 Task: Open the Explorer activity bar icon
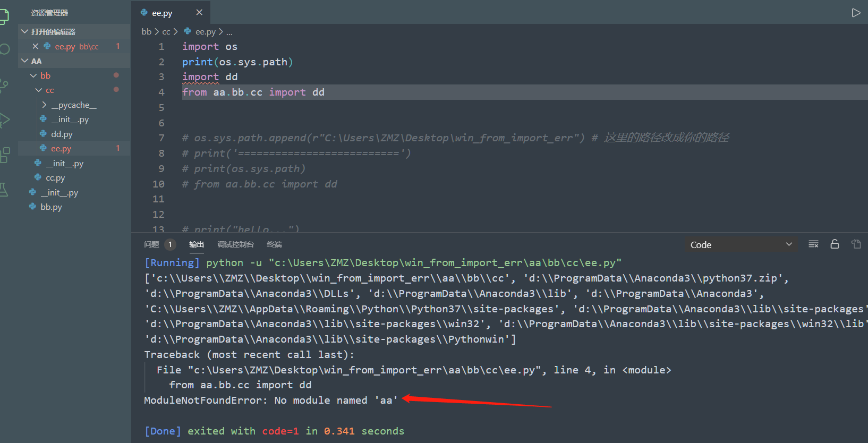[4, 15]
